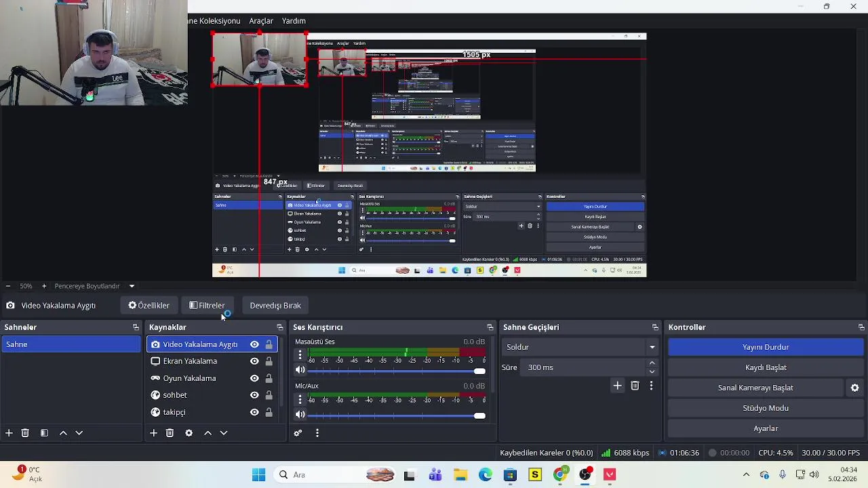Select the sohbet source row
This screenshot has width=868, height=488.
coord(214,395)
